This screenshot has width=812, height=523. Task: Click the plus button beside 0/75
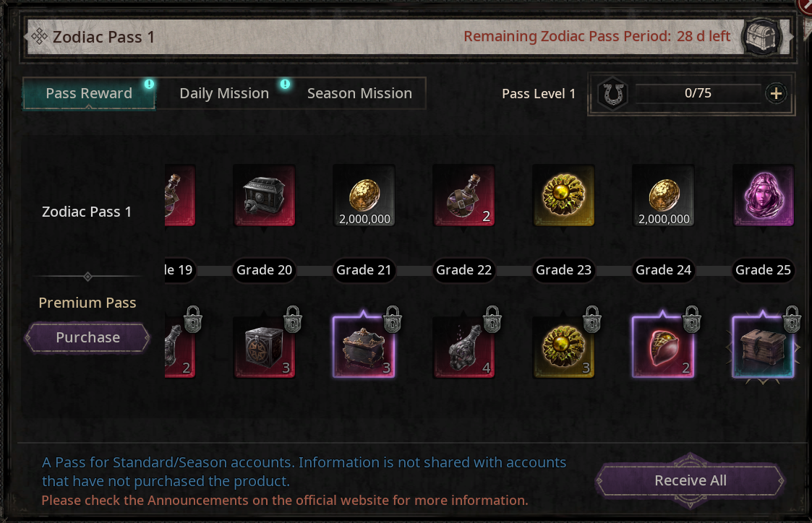tap(776, 94)
